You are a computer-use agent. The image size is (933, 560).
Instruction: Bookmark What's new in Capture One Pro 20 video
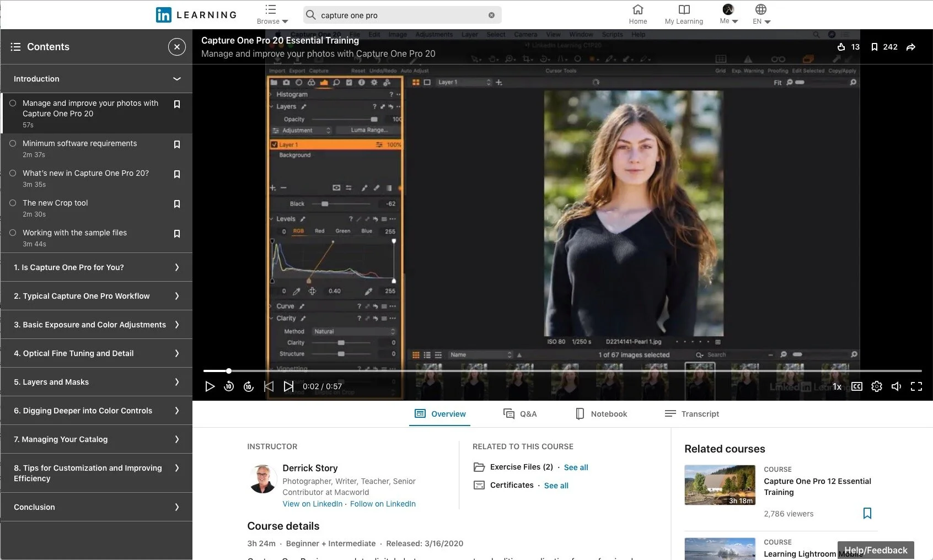[177, 174]
